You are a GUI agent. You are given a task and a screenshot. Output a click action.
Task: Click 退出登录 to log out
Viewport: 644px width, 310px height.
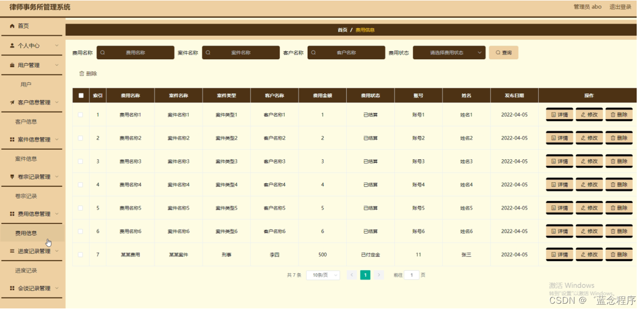click(620, 7)
